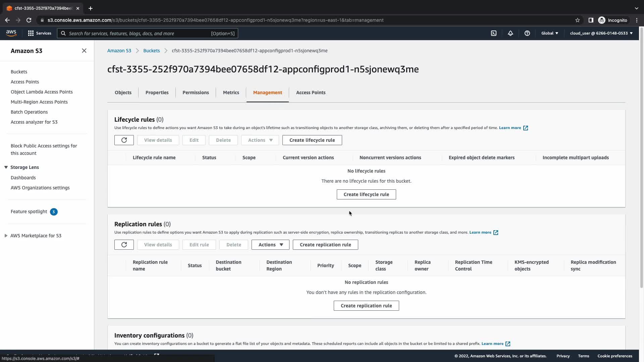Open the Services grid menu
Screen dimensions: 644x362
click(x=40, y=33)
